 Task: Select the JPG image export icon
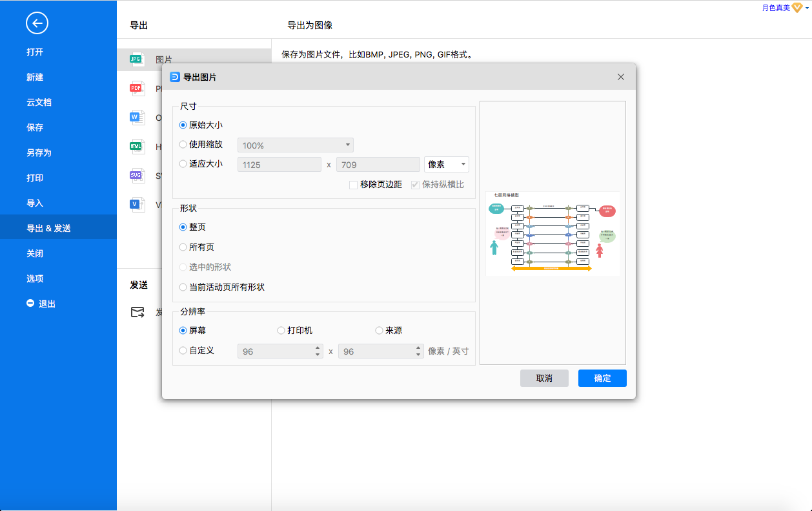(136, 59)
